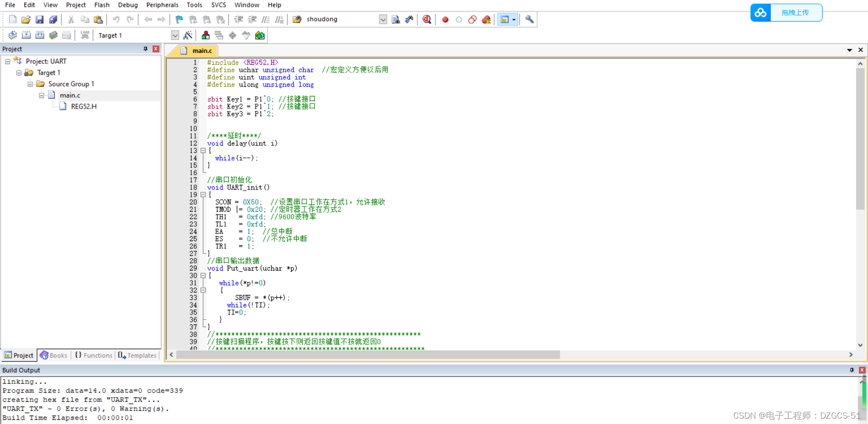Image resolution: width=868 pixels, height=424 pixels.
Task: Download code to flash with LOAD icon
Action: [85, 35]
